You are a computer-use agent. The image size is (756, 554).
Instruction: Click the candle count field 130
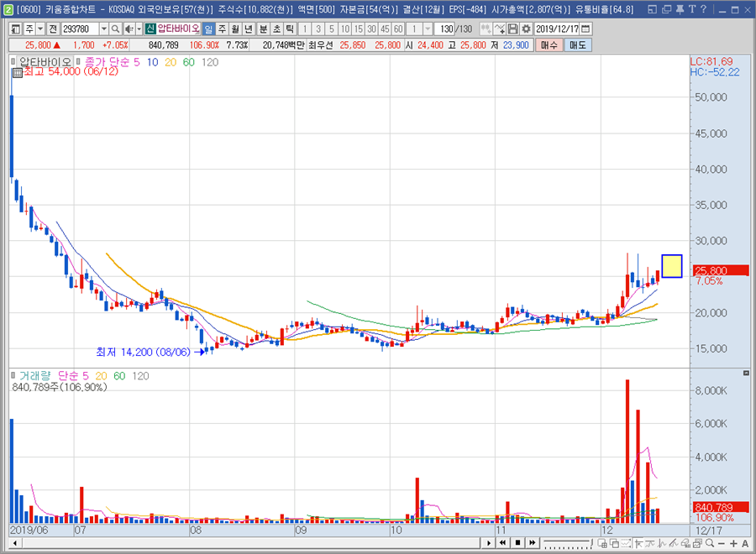(445, 29)
